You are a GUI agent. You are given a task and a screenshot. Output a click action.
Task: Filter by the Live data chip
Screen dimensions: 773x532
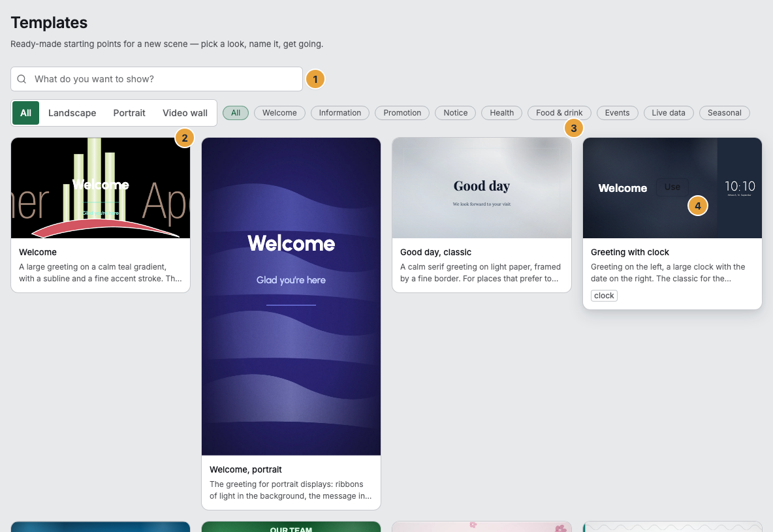click(x=669, y=113)
